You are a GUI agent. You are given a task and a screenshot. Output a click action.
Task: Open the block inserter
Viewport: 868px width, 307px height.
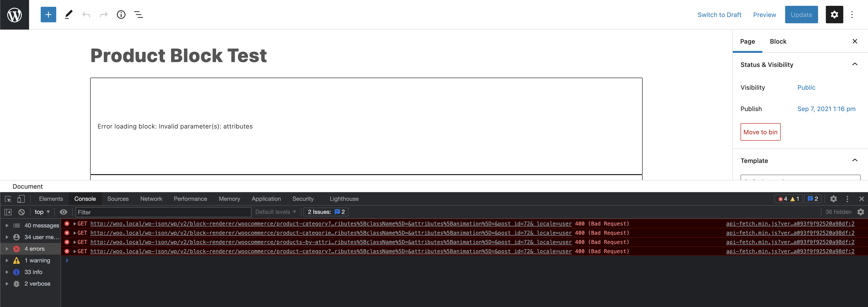(x=48, y=15)
